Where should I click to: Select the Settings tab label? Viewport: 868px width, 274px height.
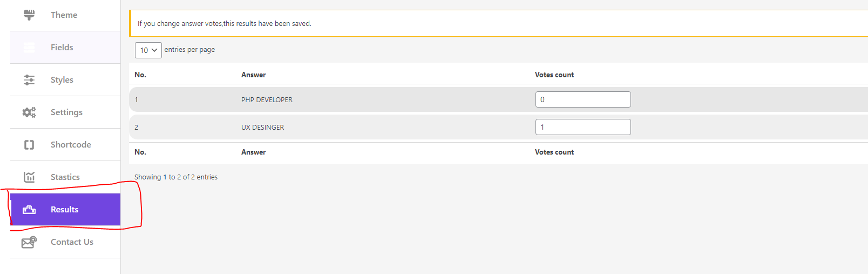point(66,112)
